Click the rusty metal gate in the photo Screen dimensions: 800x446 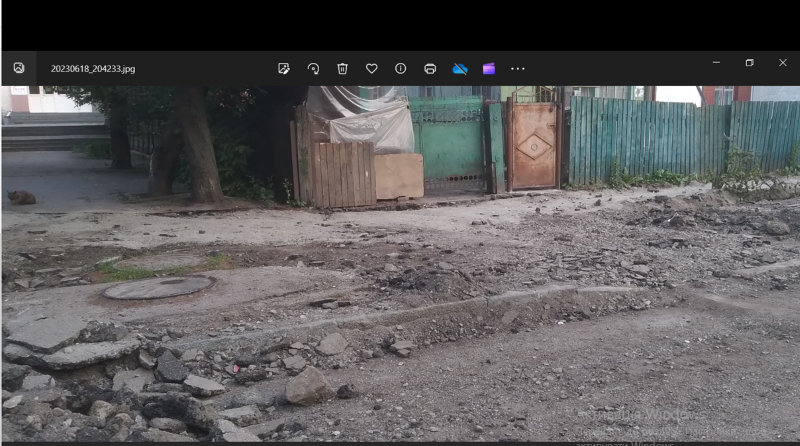(532, 146)
